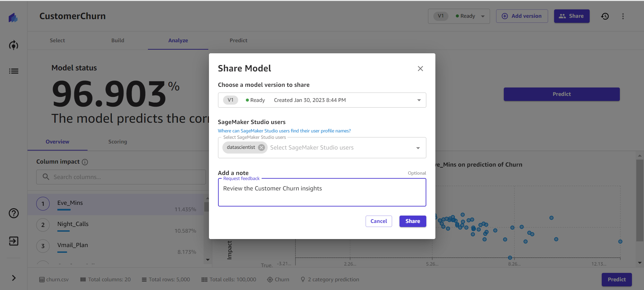Viewport: 644px width, 290px height.
Task: Select the Vmail_Plan column row
Action: (116, 247)
